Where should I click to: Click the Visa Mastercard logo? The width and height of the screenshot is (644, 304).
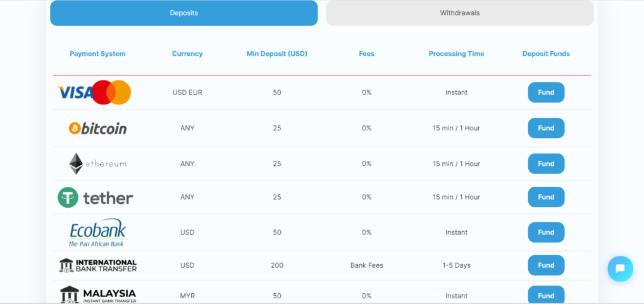click(x=94, y=92)
